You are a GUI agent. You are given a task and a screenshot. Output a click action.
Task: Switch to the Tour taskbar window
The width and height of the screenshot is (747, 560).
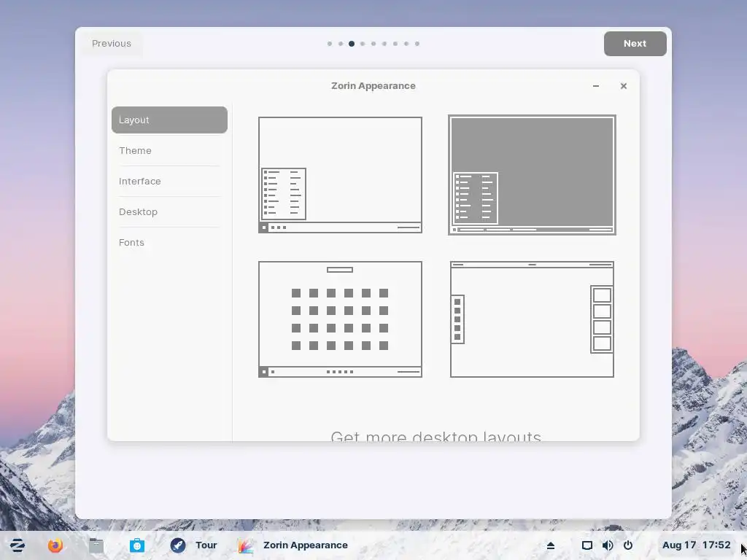click(194, 545)
